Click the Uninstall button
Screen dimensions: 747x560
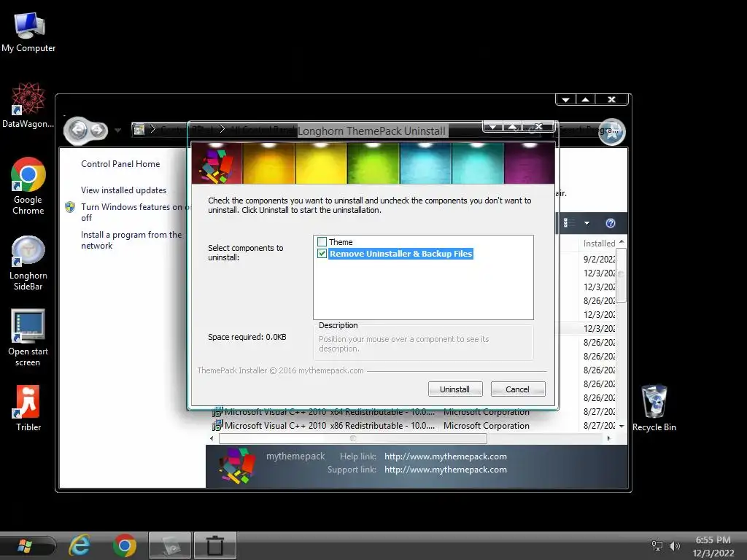coord(455,389)
